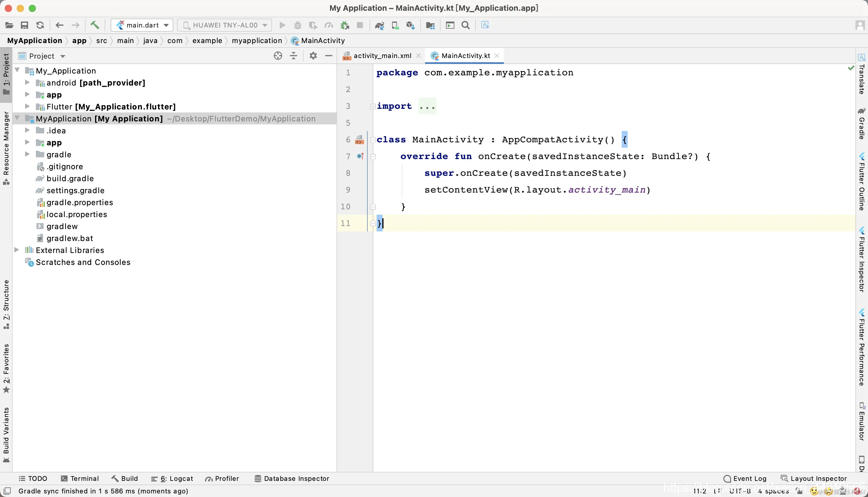Open the SDK Manager icon
The height and width of the screenshot is (497, 868).
click(410, 25)
